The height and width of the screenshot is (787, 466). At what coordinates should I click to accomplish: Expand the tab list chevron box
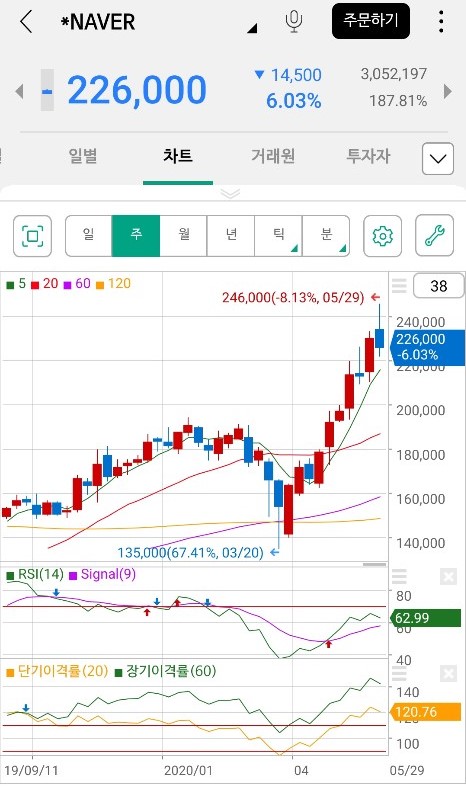point(438,159)
